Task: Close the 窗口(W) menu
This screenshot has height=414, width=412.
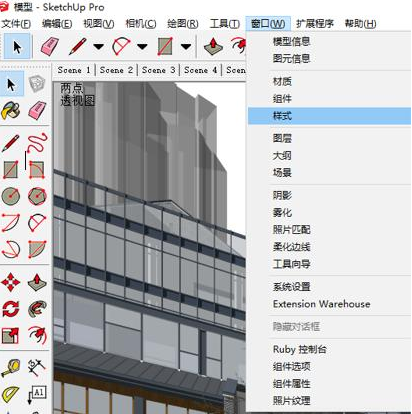Action: pos(268,24)
